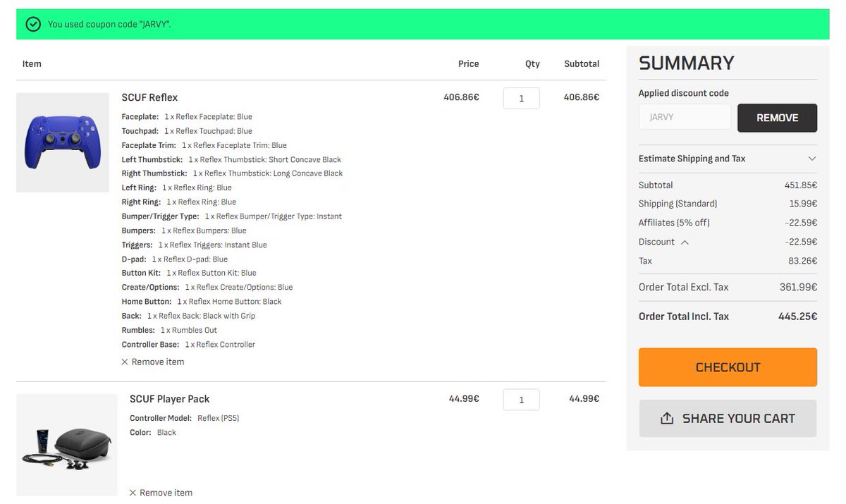This screenshot has width=846, height=504.
Task: Click the Back: Black with Grip line
Action: click(188, 316)
